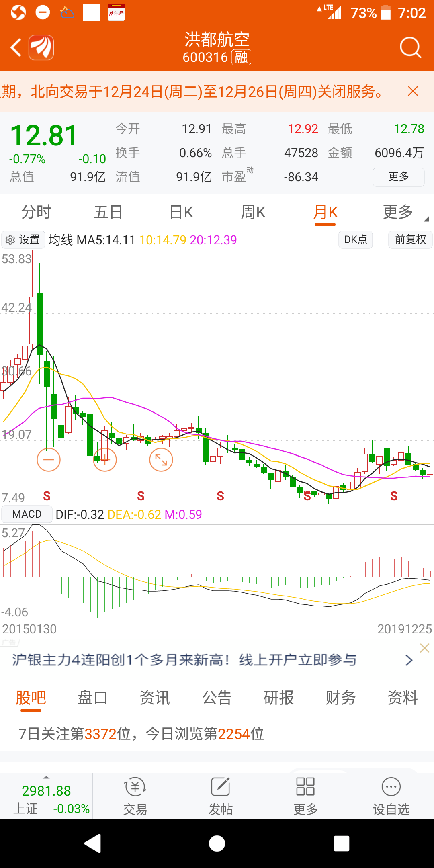
Task: Open the 盘口 tab
Action: tap(93, 697)
